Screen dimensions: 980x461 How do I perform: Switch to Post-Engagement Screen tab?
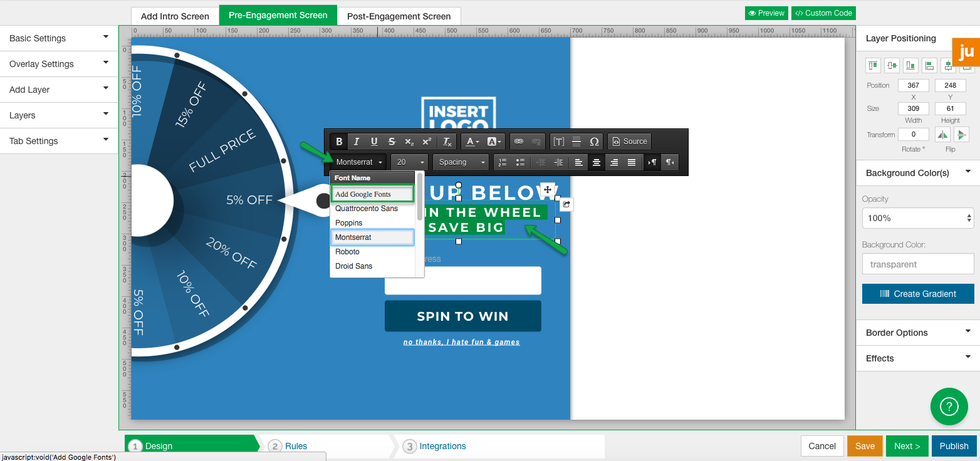point(399,16)
